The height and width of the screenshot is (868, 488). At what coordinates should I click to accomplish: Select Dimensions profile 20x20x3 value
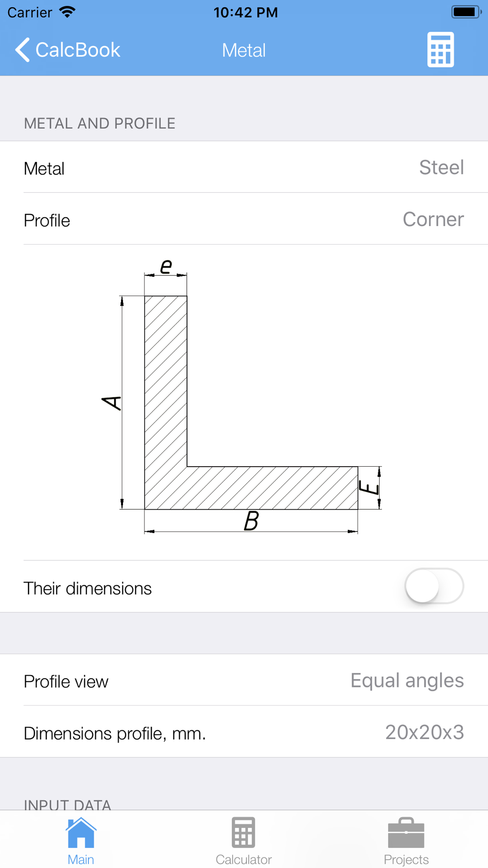[425, 732]
